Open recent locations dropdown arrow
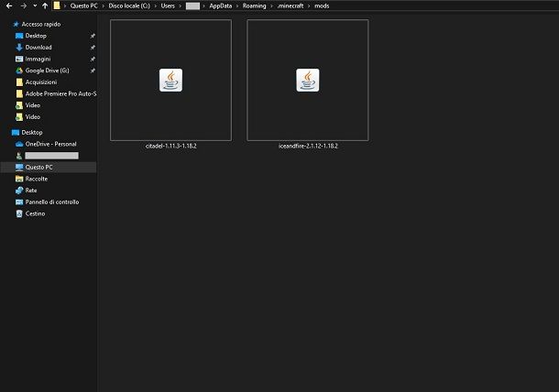 pyautogui.click(x=35, y=6)
